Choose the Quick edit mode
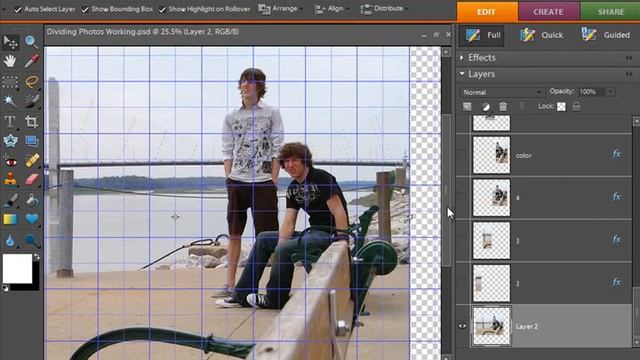640x360 pixels. pos(542,36)
